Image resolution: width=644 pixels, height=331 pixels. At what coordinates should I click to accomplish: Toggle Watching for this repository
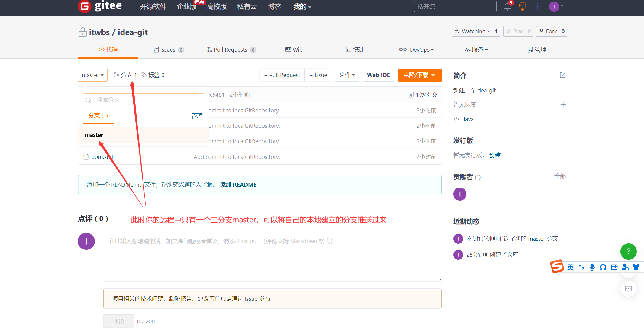[x=472, y=31]
